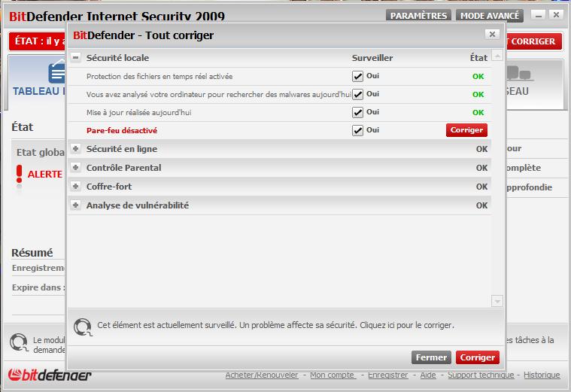Click Corriger next to Pare-feu désactivé
Image resolution: width=571 pixels, height=392 pixels.
[x=466, y=130]
